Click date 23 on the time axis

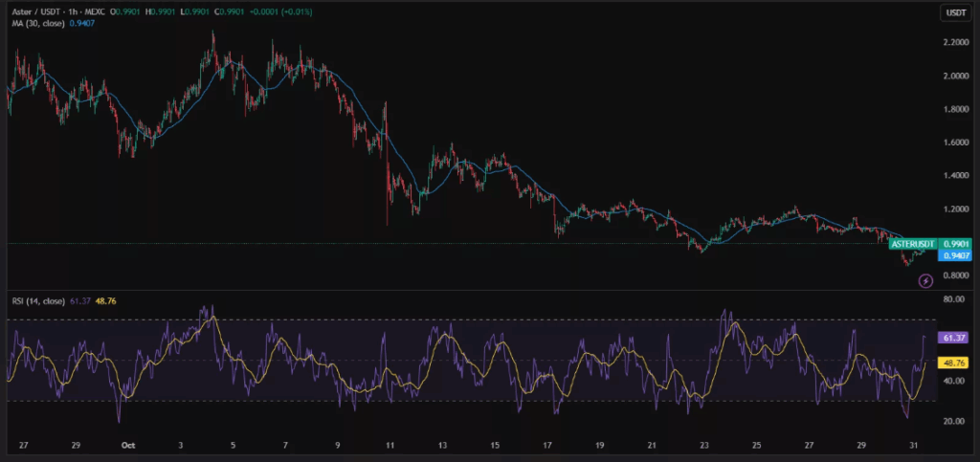click(x=705, y=446)
